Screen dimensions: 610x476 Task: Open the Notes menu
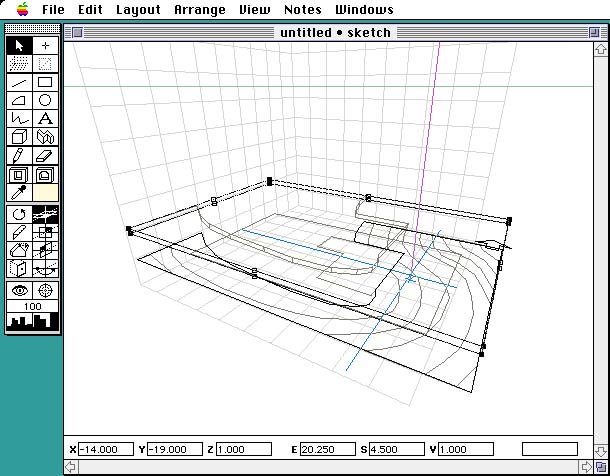pyautogui.click(x=302, y=10)
